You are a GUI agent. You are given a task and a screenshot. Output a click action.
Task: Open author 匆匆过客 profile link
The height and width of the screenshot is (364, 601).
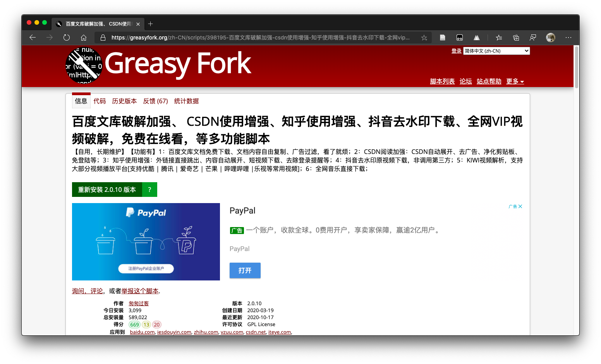[139, 304]
